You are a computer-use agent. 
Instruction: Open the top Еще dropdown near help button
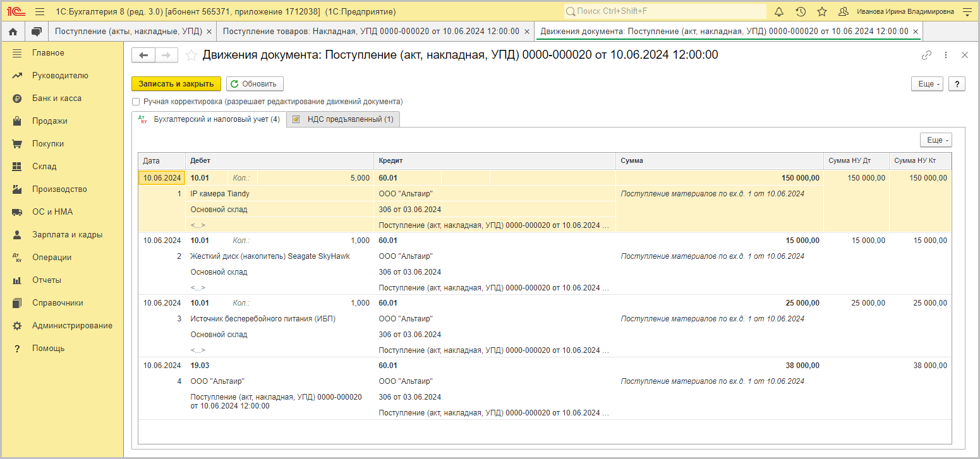click(927, 84)
